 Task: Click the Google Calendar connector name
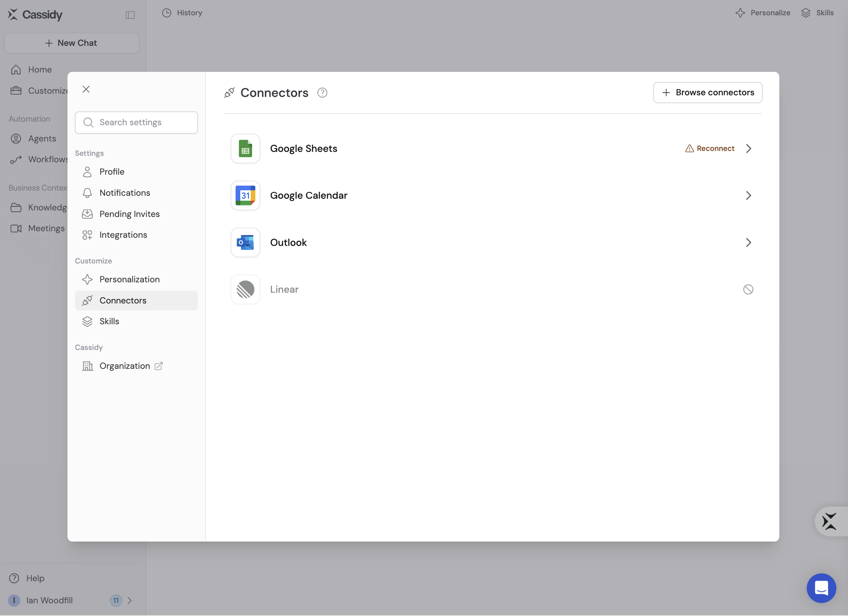point(309,195)
